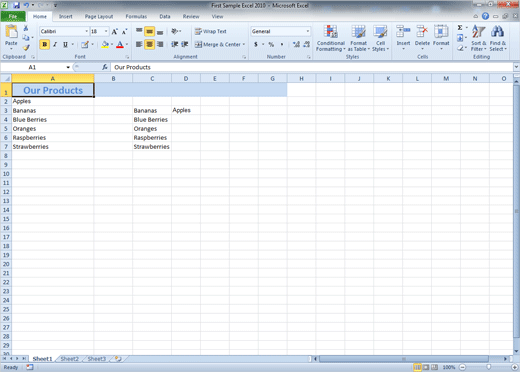Click Undo arrow in Quick Access Toolbar

click(26, 5)
